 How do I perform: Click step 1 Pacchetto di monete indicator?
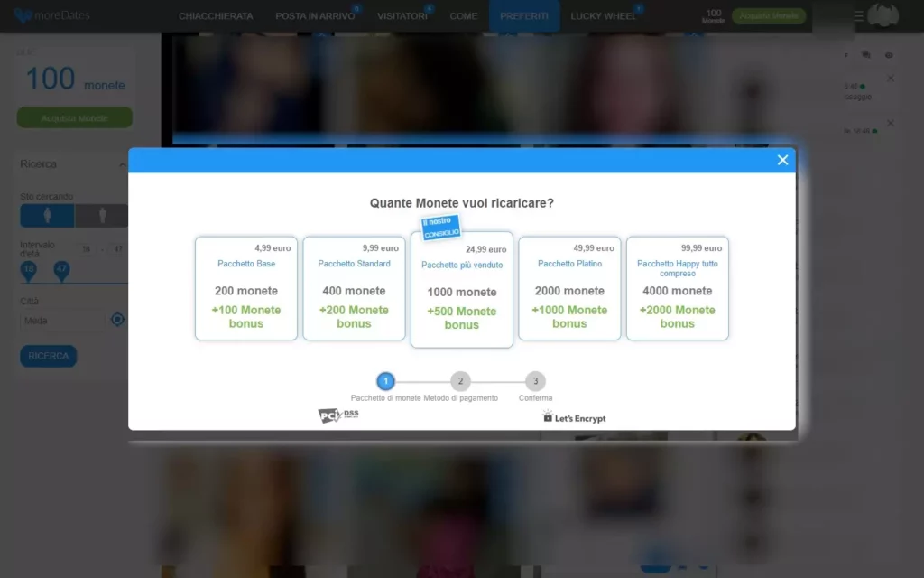click(x=385, y=381)
